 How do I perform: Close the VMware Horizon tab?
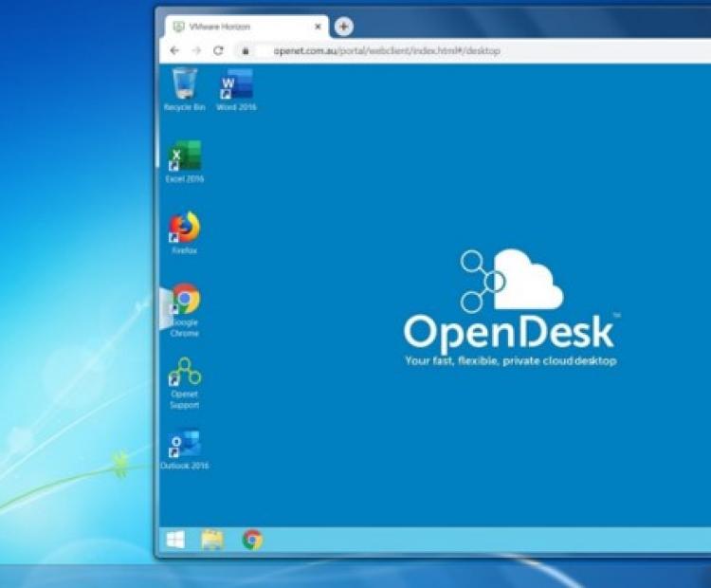point(318,27)
